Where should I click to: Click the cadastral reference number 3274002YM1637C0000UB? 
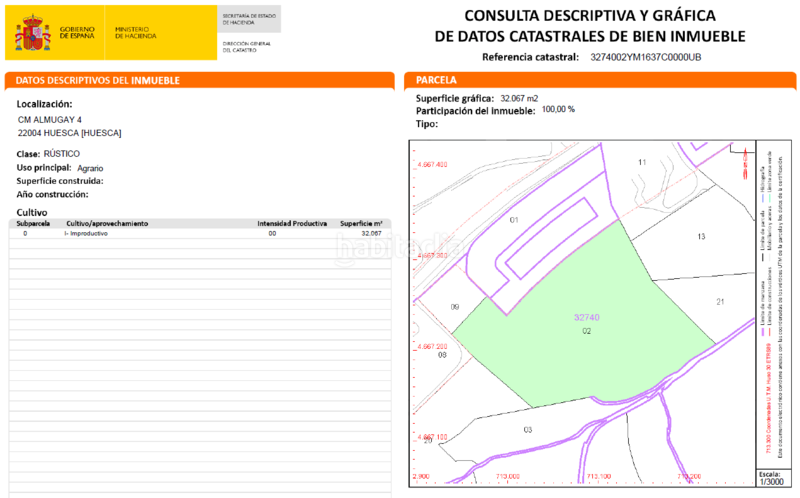[x=646, y=58]
